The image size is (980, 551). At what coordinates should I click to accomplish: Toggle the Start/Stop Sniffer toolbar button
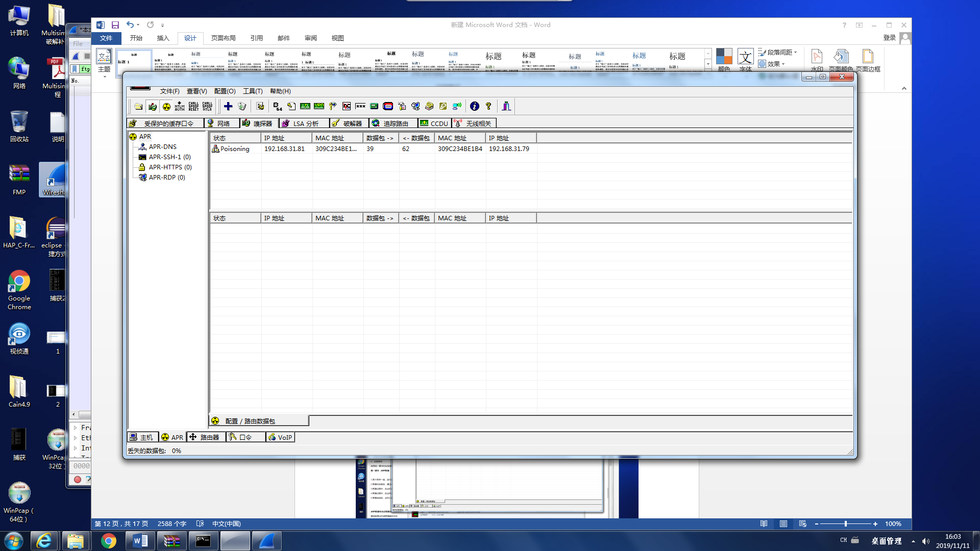coord(152,106)
